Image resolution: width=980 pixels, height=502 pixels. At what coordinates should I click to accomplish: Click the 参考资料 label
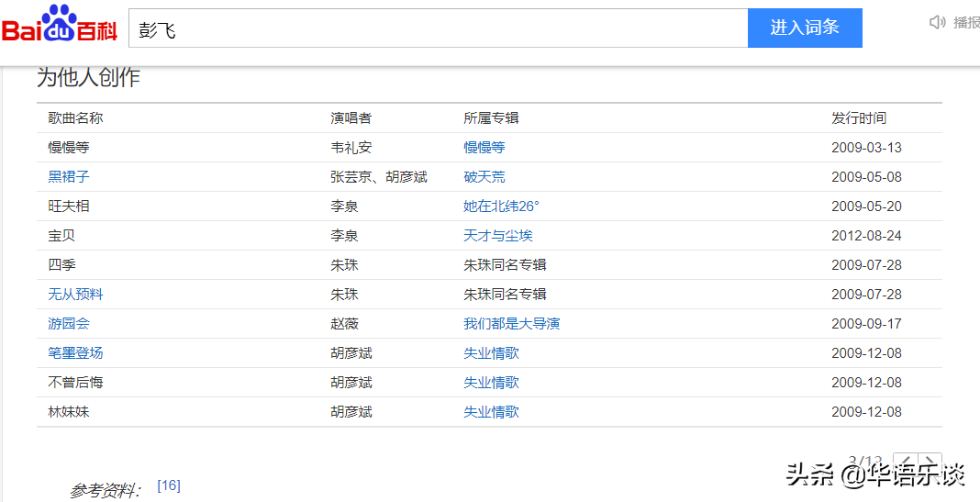105,491
